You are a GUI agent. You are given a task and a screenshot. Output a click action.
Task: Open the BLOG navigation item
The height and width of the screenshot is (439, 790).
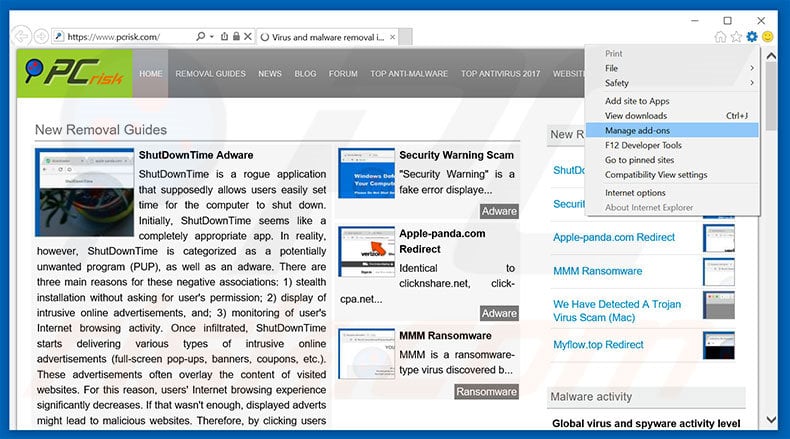305,74
